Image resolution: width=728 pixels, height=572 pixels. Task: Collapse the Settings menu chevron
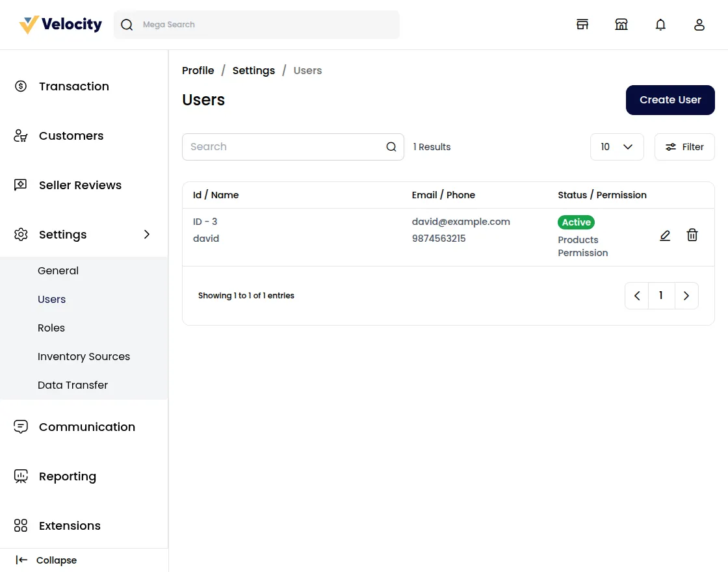(x=147, y=235)
